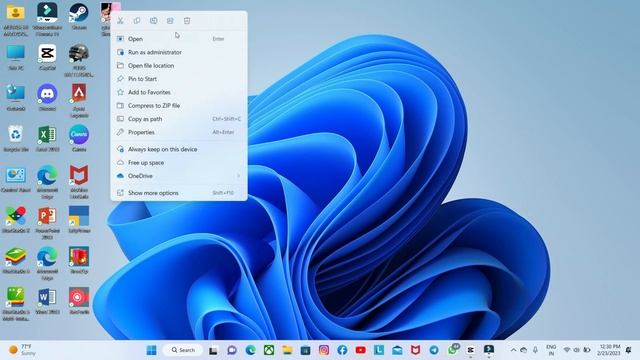Image resolution: width=640 pixels, height=360 pixels.
Task: Open YouTube from the taskbar
Action: pyautogui.click(x=360, y=350)
